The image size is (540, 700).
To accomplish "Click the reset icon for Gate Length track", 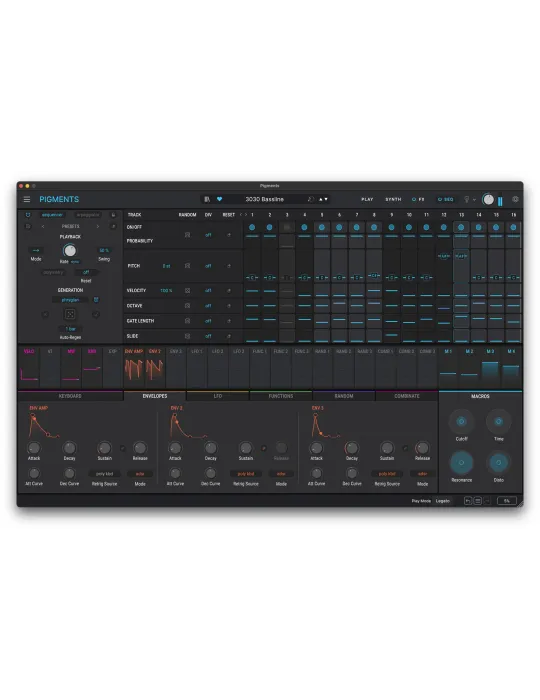I will (229, 321).
